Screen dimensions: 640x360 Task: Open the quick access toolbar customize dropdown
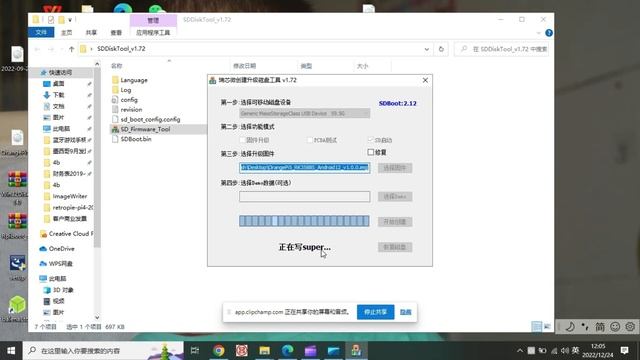point(70,20)
